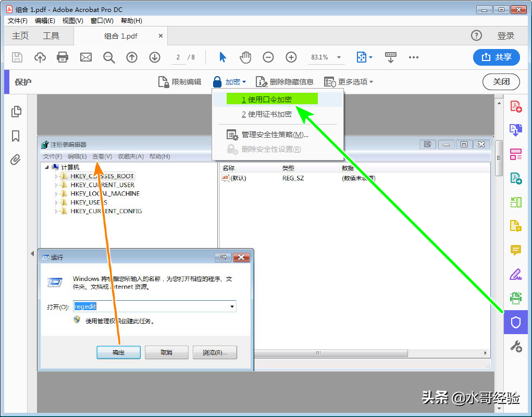Open More Tools wrench icon
This screenshot has height=417, width=532.
click(516, 347)
